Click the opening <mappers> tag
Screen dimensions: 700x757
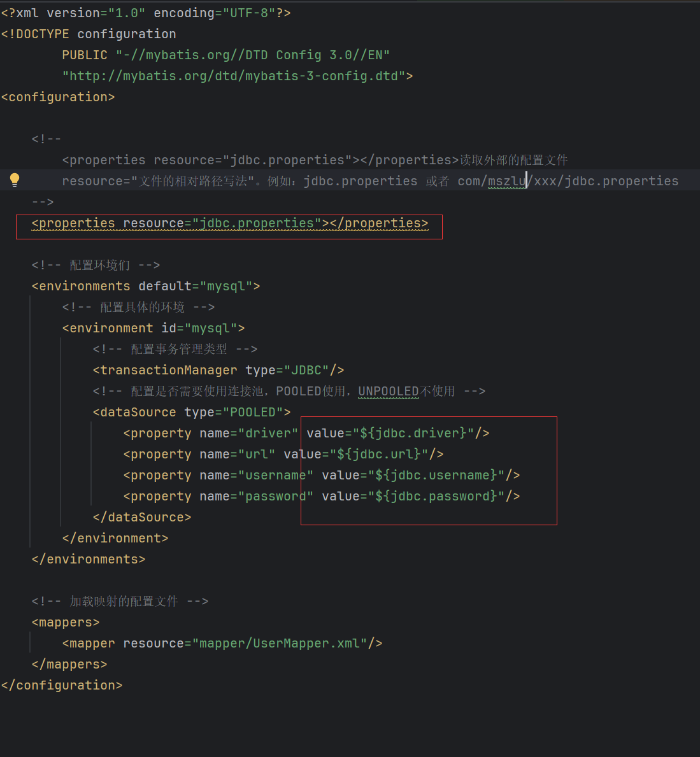point(65,623)
